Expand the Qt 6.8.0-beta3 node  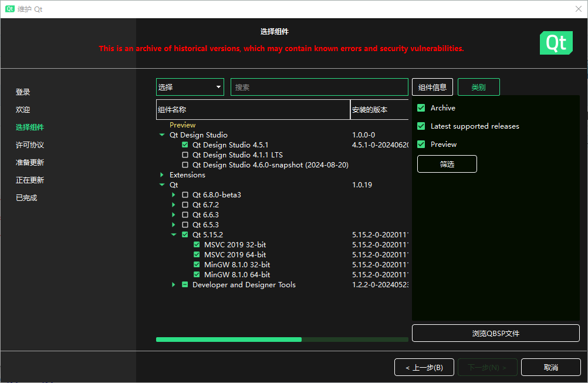pyautogui.click(x=174, y=195)
